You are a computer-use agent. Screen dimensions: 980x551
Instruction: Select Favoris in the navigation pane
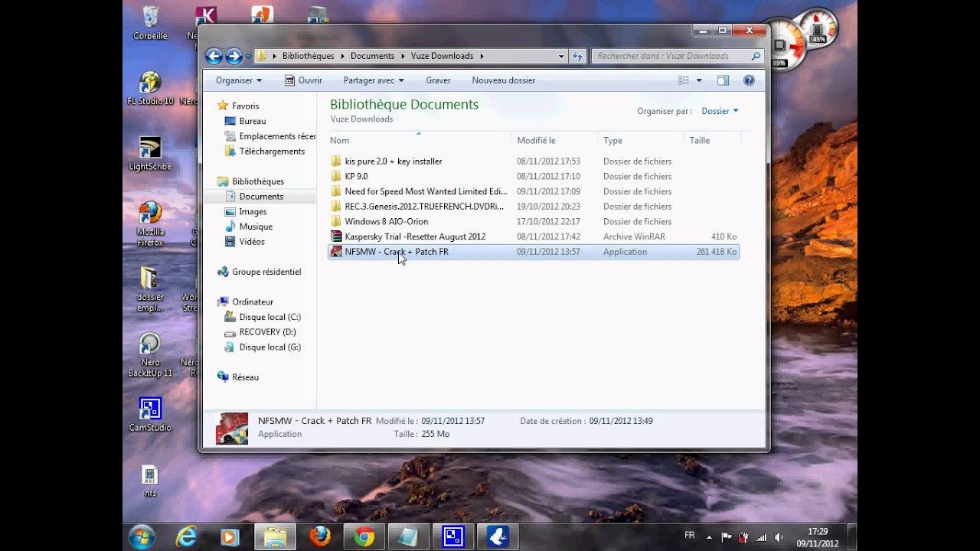[x=245, y=106]
